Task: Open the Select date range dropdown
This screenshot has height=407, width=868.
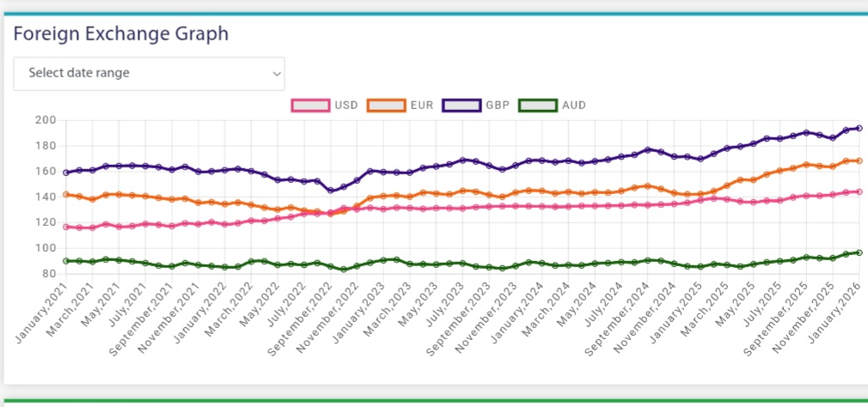Action: click(148, 73)
